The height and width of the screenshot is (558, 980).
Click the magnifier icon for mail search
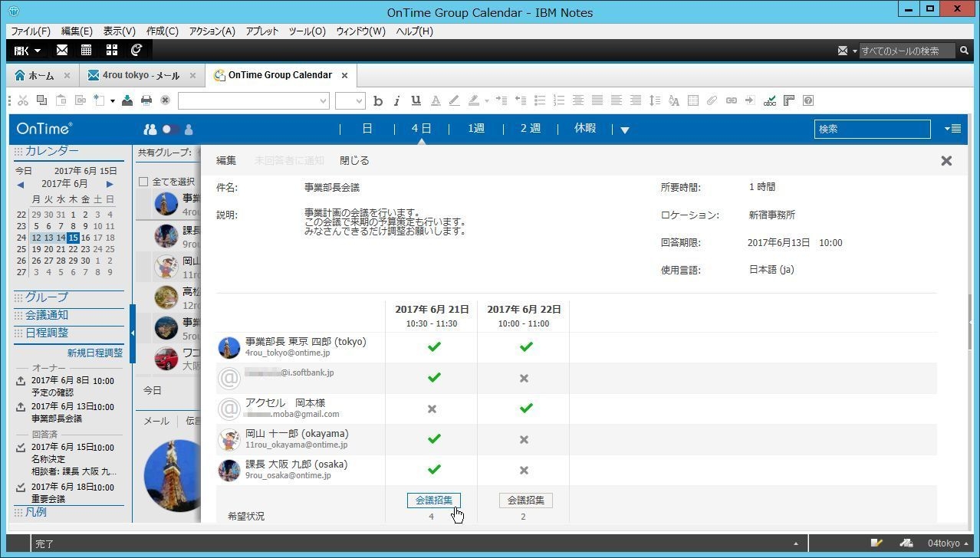point(964,51)
